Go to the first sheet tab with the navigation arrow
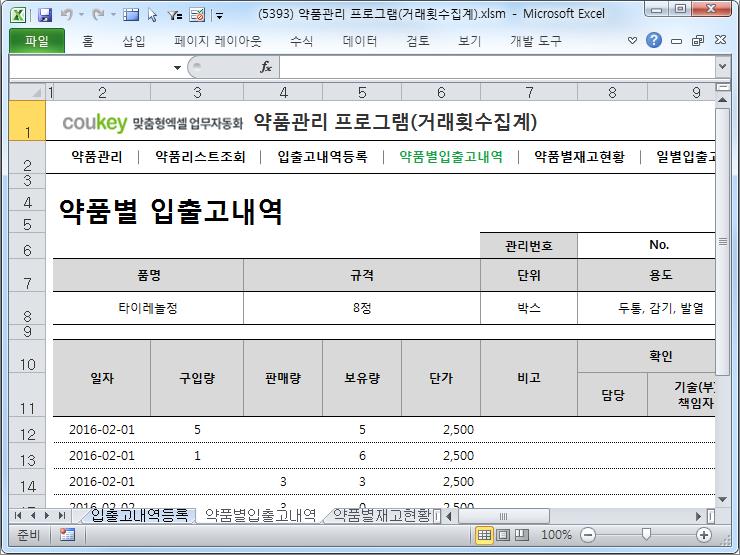Image resolution: width=740 pixels, height=555 pixels. (x=18, y=515)
